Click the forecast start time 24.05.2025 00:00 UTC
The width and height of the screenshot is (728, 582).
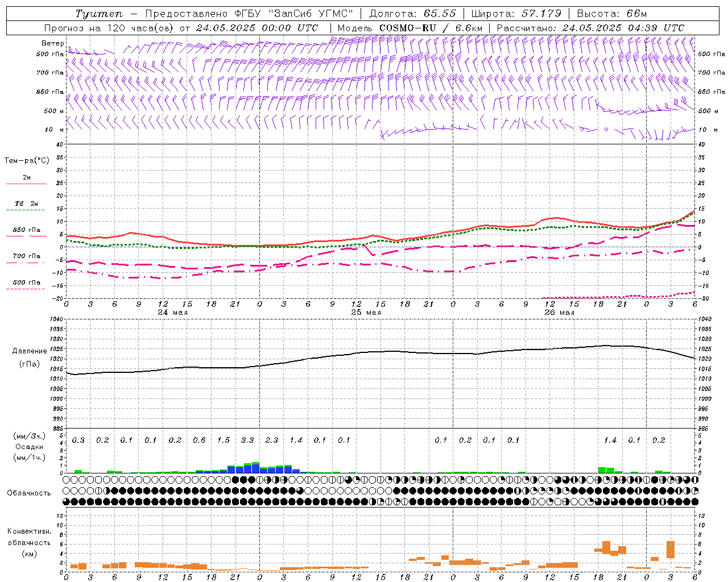click(257, 28)
